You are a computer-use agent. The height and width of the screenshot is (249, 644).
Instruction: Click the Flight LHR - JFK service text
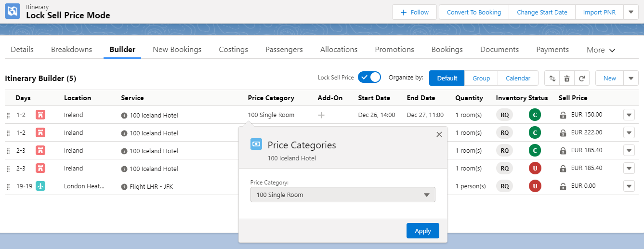pyautogui.click(x=151, y=186)
